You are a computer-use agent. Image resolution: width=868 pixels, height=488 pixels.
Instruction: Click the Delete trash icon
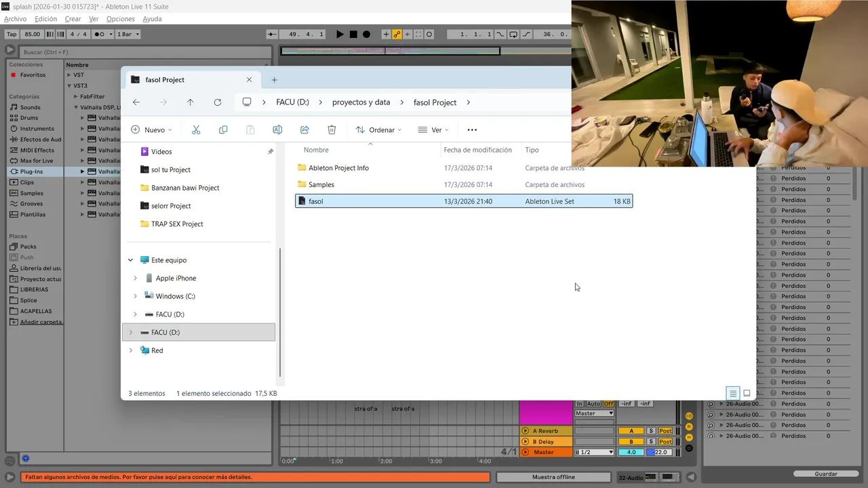tap(332, 129)
